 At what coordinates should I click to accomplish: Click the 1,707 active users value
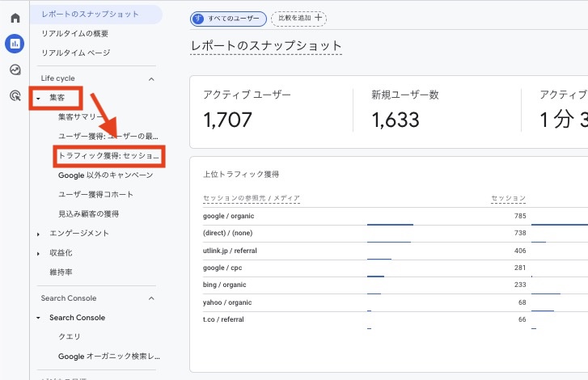227,120
